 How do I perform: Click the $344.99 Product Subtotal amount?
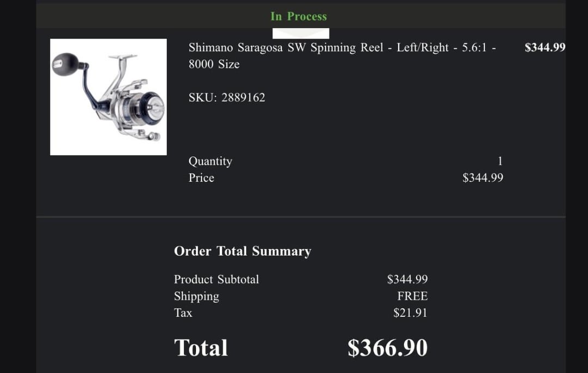[x=407, y=279]
